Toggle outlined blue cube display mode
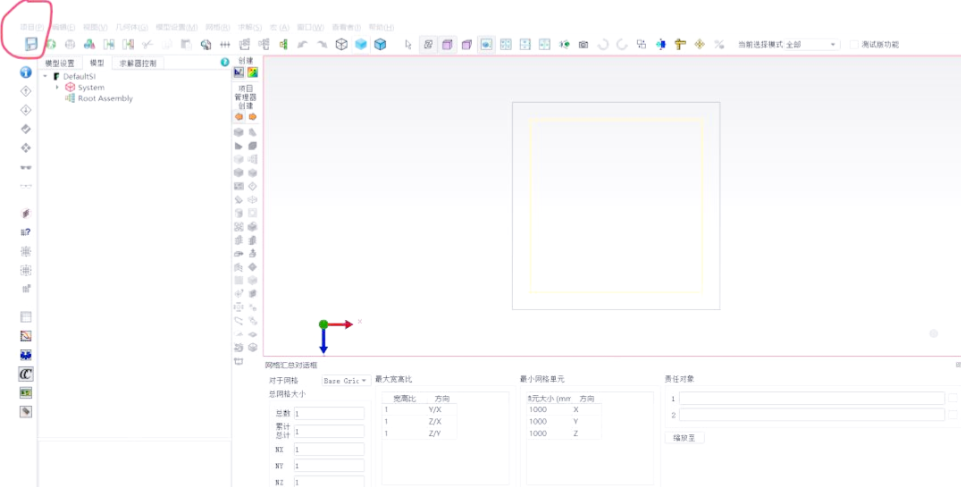This screenshot has height=487, width=961. coord(381,44)
